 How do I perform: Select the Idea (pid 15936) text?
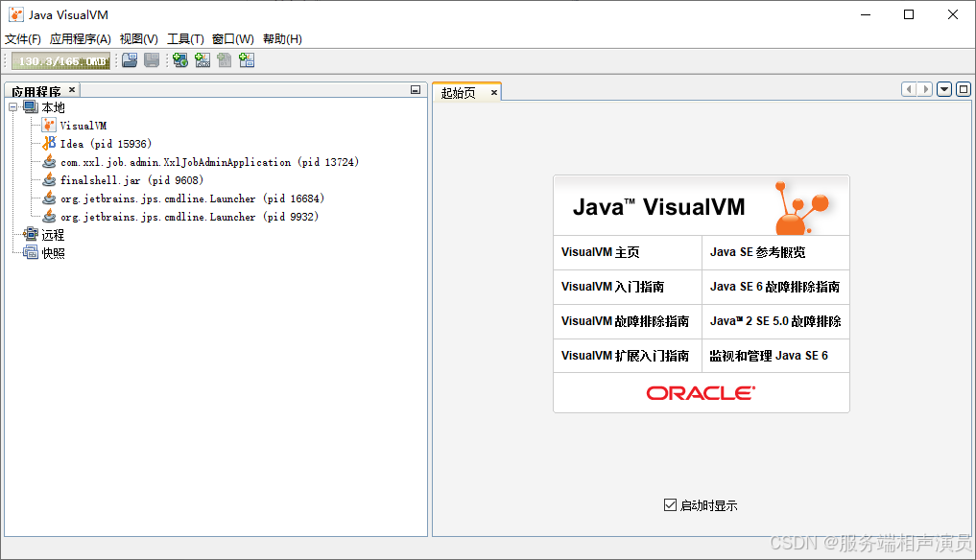pos(106,144)
